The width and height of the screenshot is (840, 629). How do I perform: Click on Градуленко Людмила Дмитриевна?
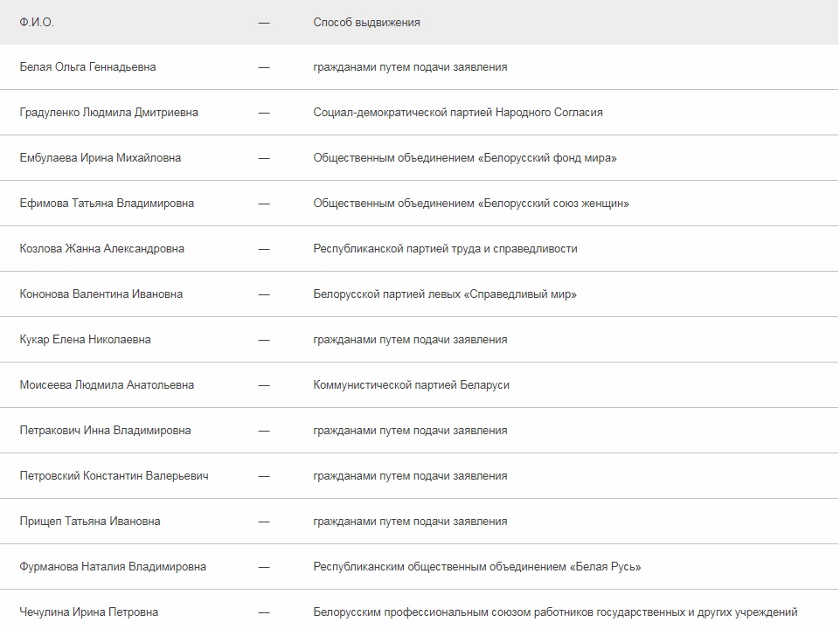[108, 113]
